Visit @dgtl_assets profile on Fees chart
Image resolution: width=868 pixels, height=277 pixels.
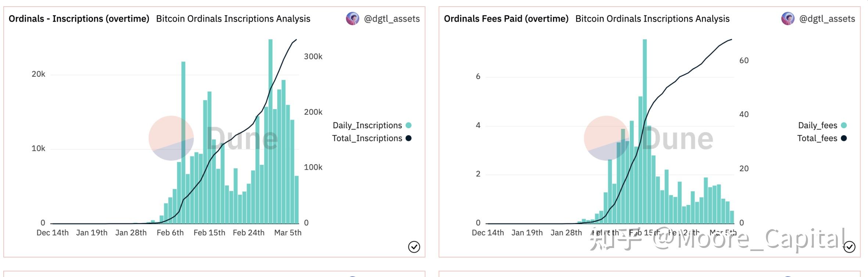pos(827,19)
